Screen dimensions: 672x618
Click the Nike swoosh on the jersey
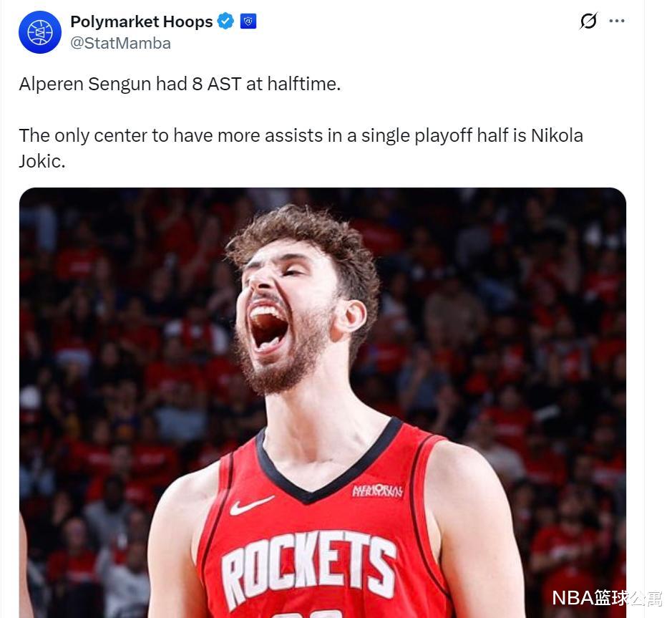(252, 505)
